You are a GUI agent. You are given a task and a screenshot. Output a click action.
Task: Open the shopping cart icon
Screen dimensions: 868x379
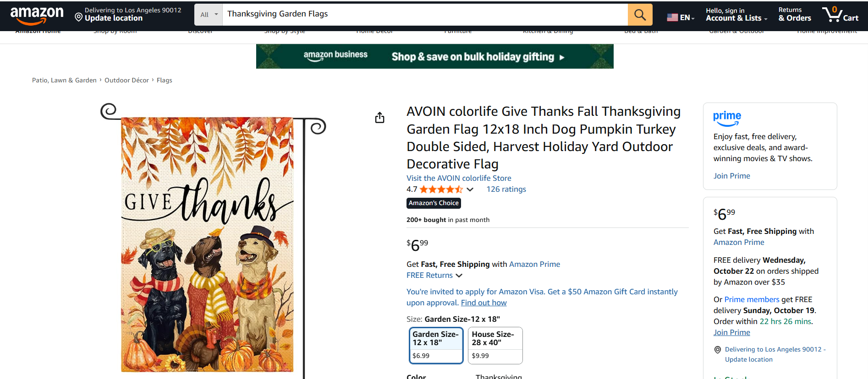pos(840,14)
